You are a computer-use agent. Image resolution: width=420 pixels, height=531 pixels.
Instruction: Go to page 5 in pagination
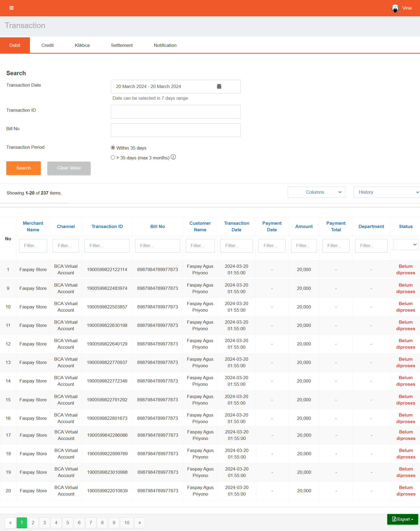click(68, 523)
